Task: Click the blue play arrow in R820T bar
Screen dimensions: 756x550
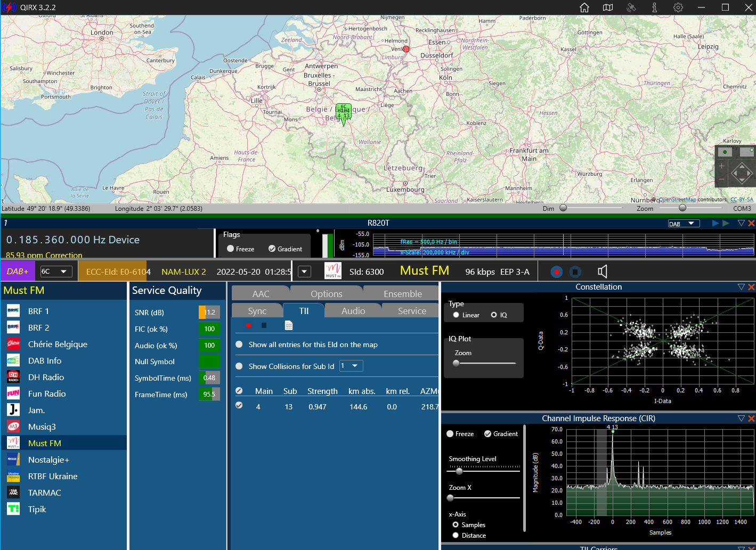Action: (716, 223)
